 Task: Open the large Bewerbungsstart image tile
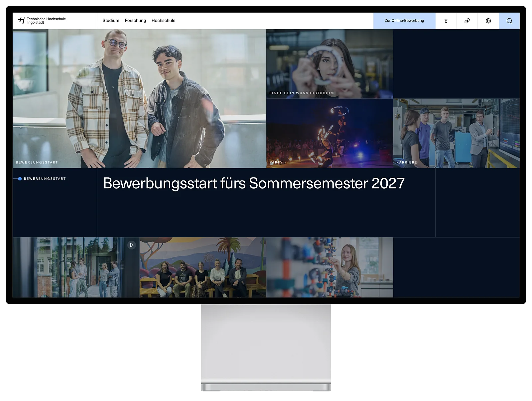(x=139, y=99)
